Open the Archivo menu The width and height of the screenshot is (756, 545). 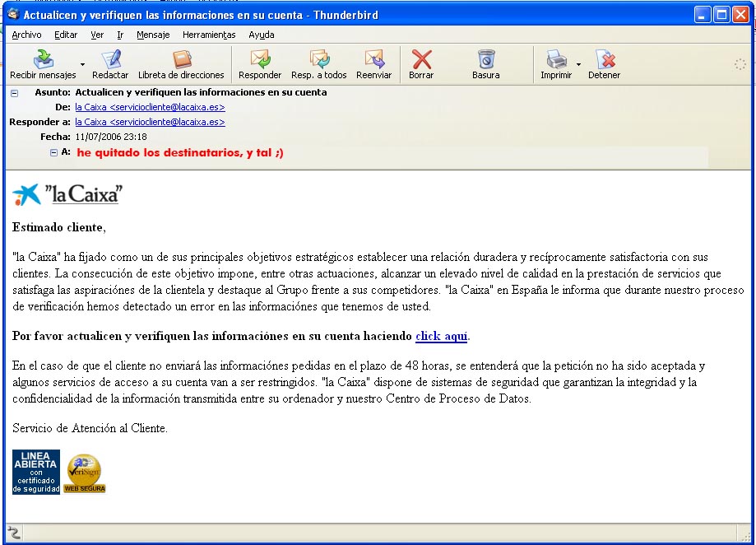[x=27, y=35]
